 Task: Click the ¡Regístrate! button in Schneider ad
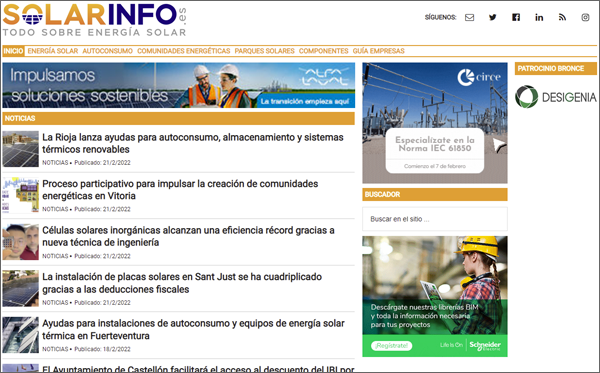[x=391, y=346]
